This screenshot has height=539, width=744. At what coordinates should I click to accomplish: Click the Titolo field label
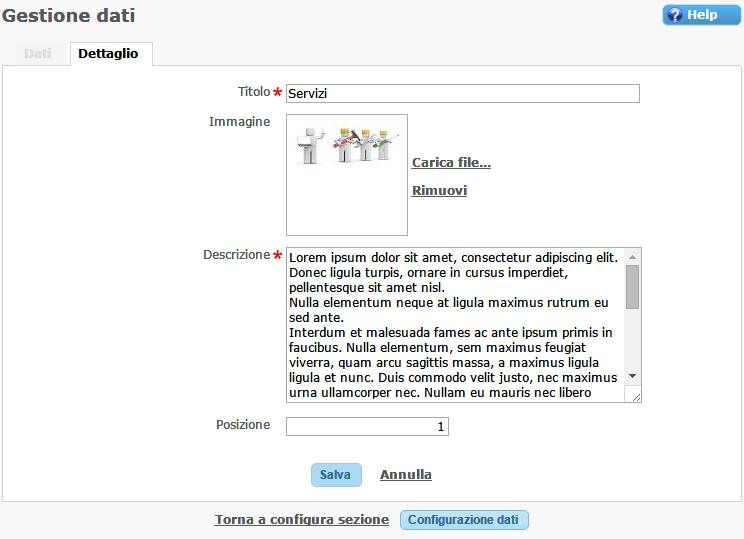(x=253, y=92)
